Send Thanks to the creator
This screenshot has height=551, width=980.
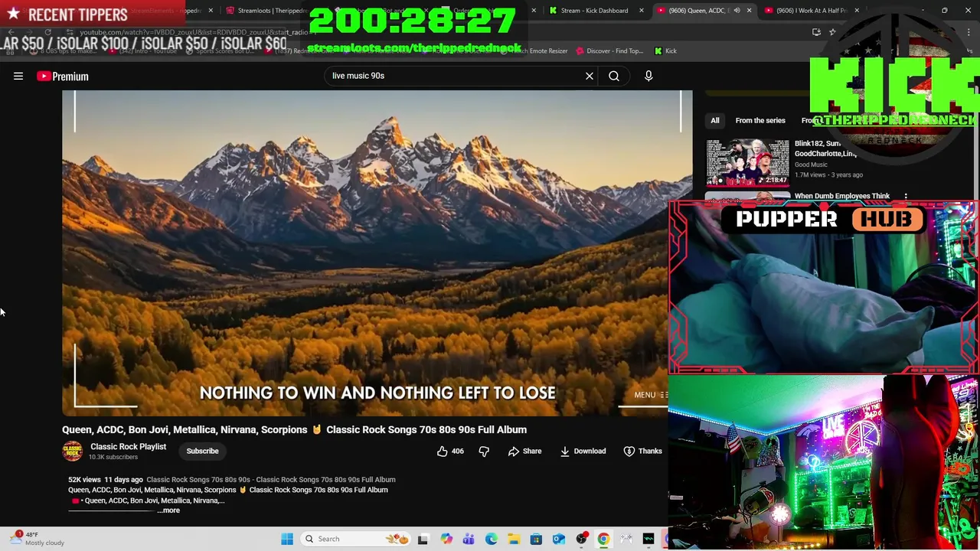(x=642, y=451)
